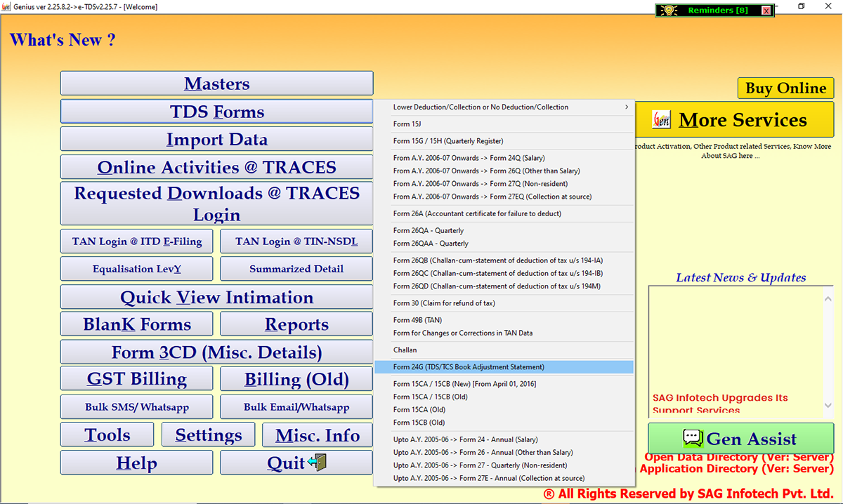Open the Masters section

(x=216, y=84)
